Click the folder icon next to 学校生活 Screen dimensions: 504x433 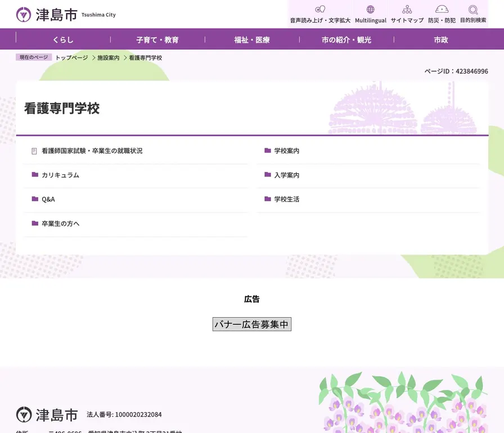(x=268, y=199)
